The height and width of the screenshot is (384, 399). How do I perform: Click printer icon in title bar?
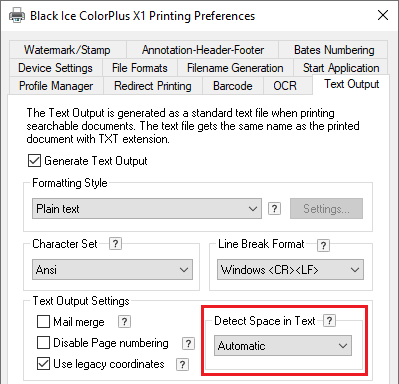17,15
